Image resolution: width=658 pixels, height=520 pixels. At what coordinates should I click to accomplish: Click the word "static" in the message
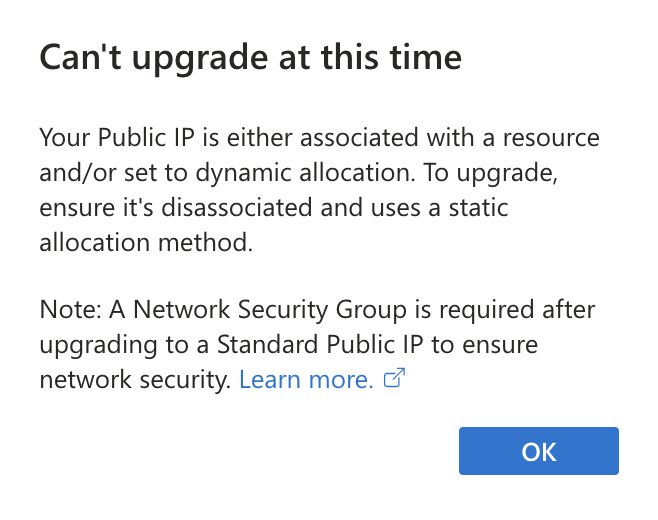pos(478,208)
